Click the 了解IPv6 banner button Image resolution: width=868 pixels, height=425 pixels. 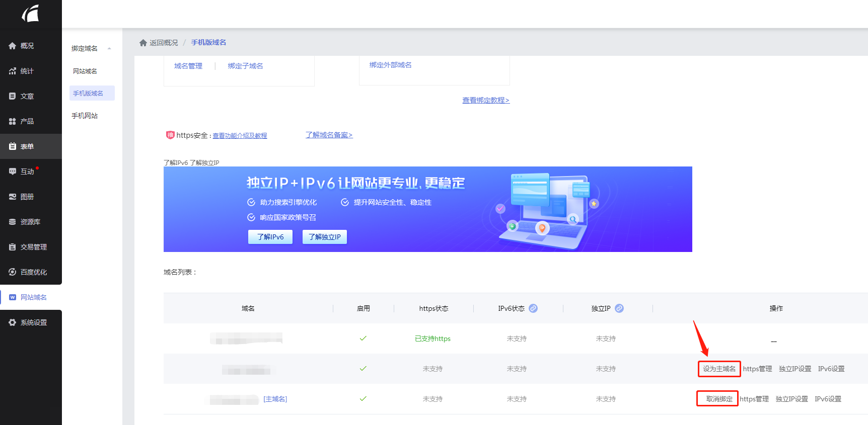[x=270, y=237]
